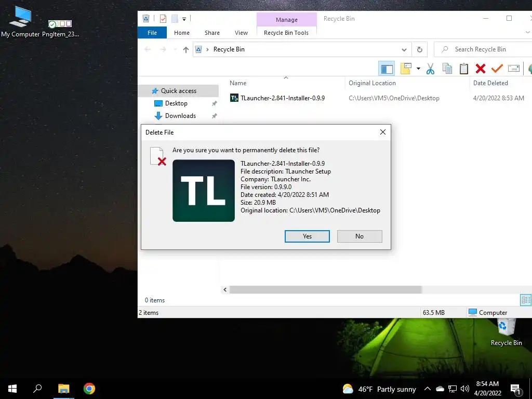The height and width of the screenshot is (399, 532).
Task: Click the Cut scissors icon
Action: pos(430,69)
